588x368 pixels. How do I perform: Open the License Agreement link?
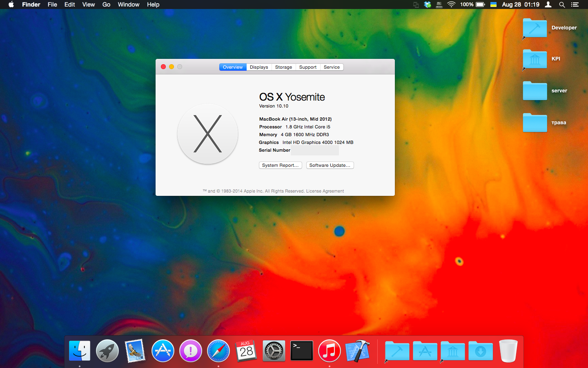[325, 191]
